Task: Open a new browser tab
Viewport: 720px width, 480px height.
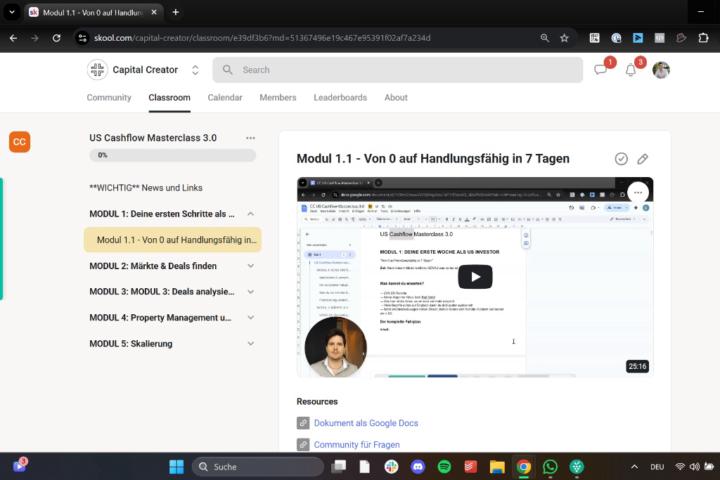Action: 175,12
